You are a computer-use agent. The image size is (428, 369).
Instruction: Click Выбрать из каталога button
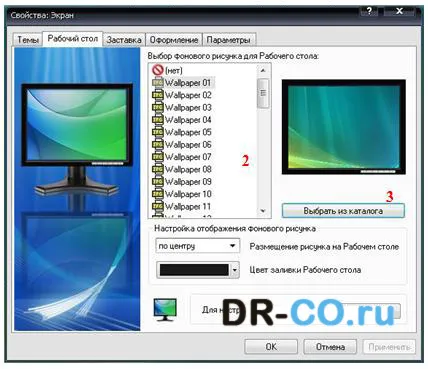click(343, 211)
